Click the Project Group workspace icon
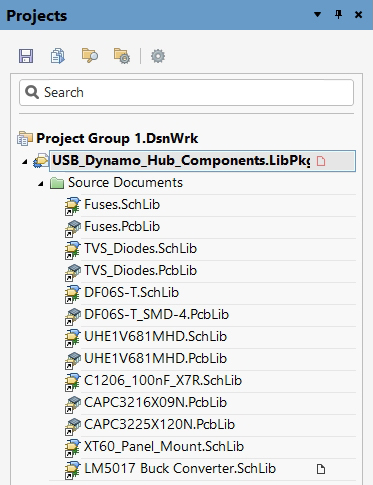Image resolution: width=373 pixels, height=485 pixels. (x=25, y=138)
